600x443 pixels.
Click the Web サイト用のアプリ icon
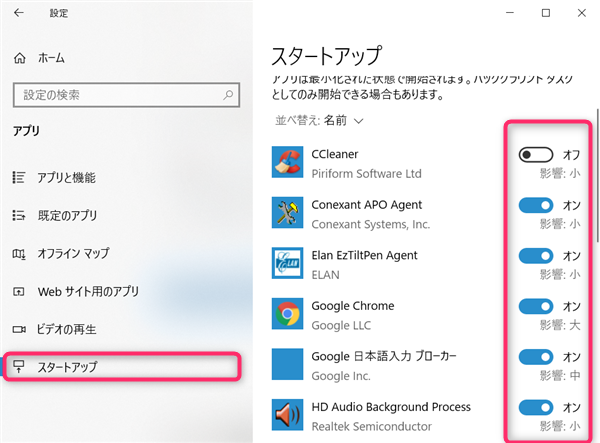19,292
